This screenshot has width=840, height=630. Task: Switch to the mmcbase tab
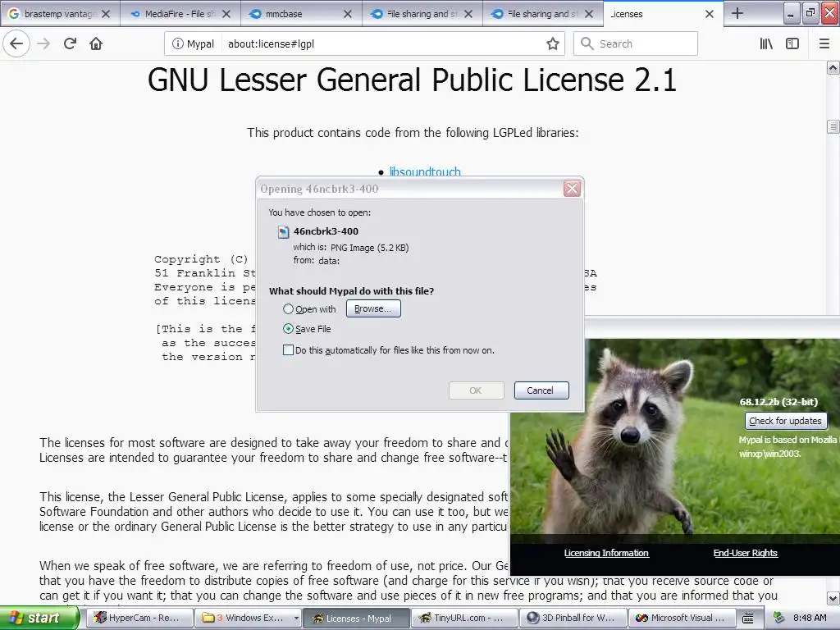(x=300, y=14)
